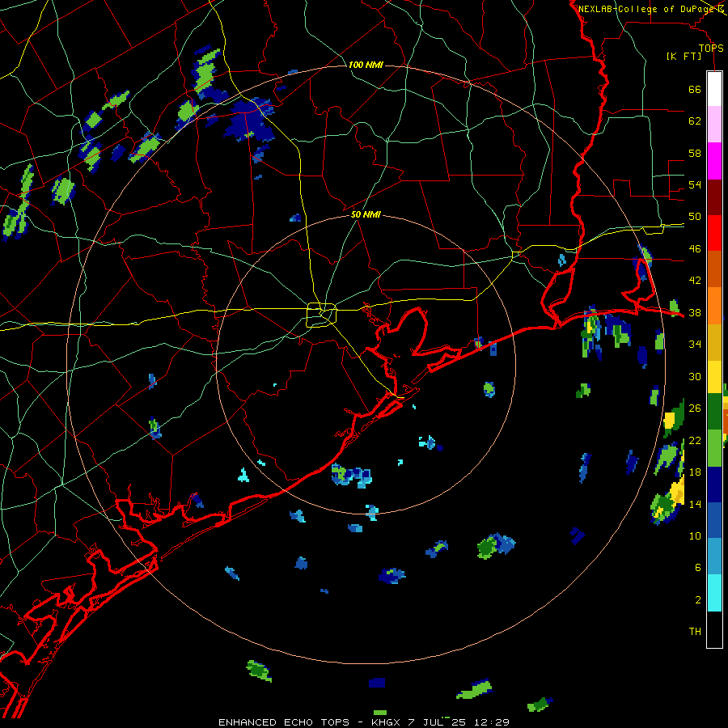The height and width of the screenshot is (728, 728).
Task: Click the light blue swatch near 6
Action: [714, 557]
